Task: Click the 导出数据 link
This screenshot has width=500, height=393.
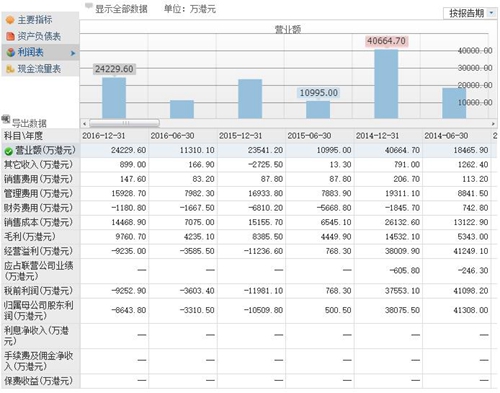Action: (29, 123)
